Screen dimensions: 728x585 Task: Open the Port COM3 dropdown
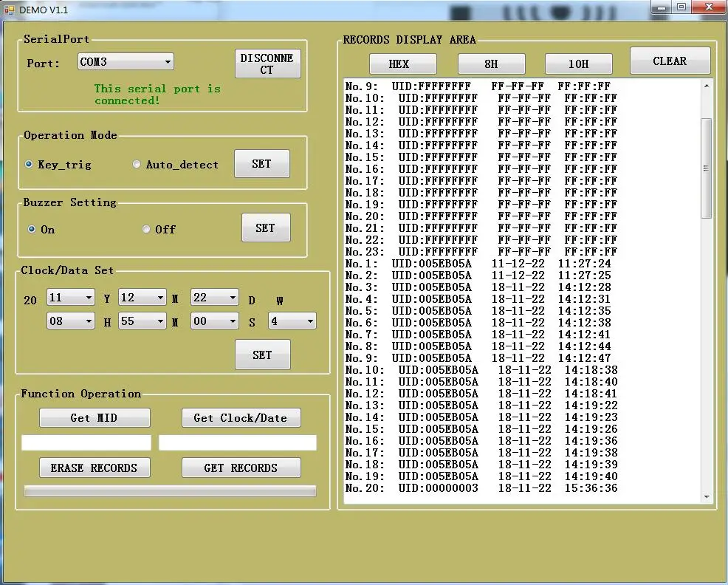[x=126, y=62]
